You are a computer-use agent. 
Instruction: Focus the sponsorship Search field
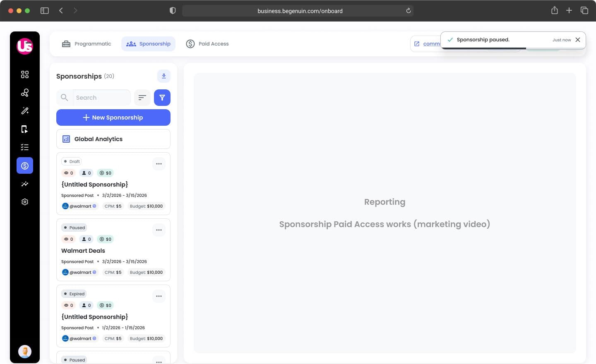click(101, 98)
